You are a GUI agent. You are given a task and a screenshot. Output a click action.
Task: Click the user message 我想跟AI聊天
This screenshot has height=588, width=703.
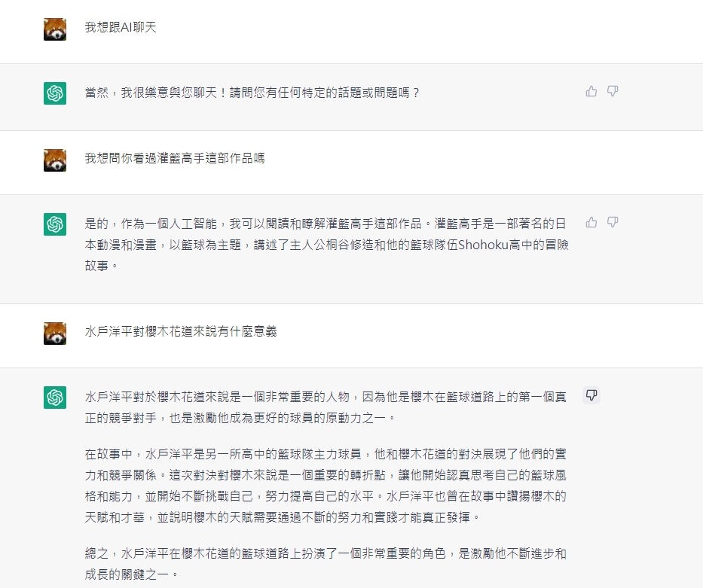point(121,27)
